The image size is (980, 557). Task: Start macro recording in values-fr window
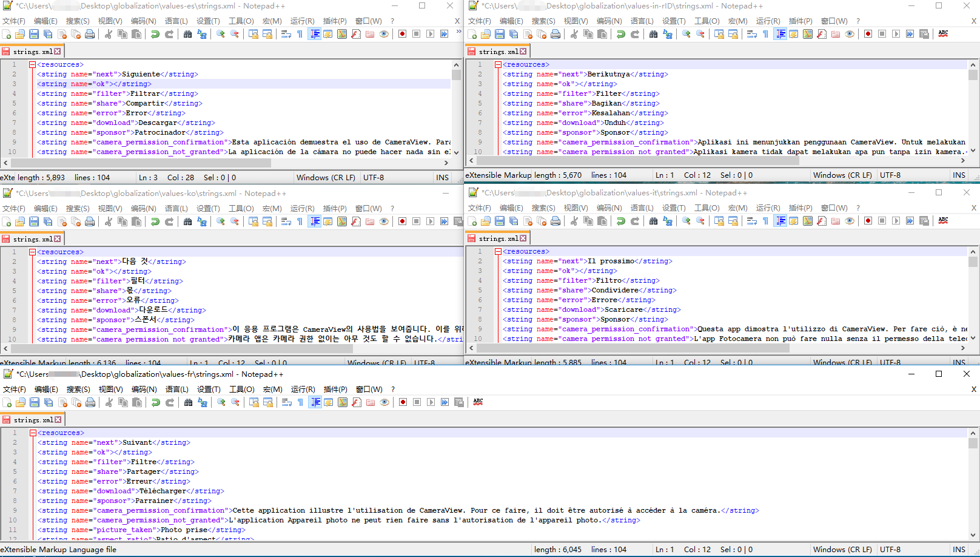pos(403,402)
